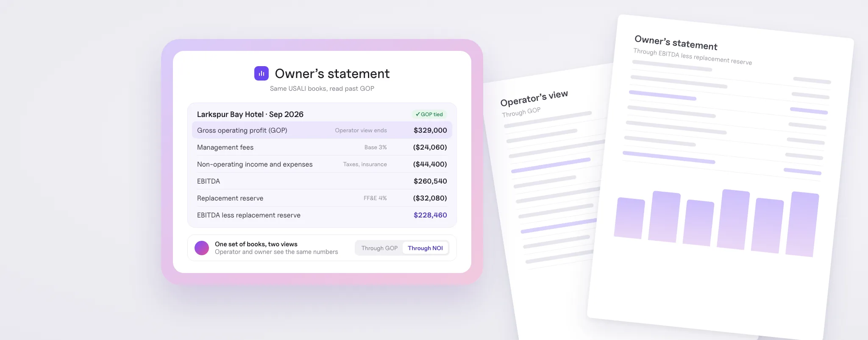Click the Through GOP subtitle on Operator's view page

pos(521,112)
